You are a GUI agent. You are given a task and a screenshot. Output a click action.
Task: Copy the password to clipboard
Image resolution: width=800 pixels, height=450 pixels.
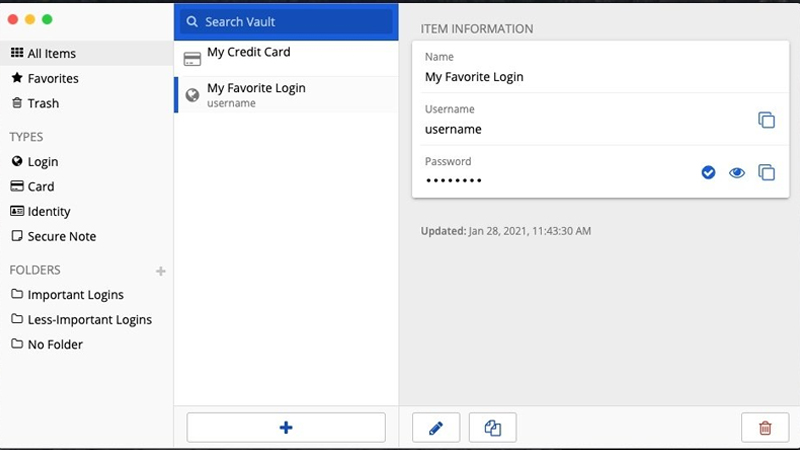[766, 173]
